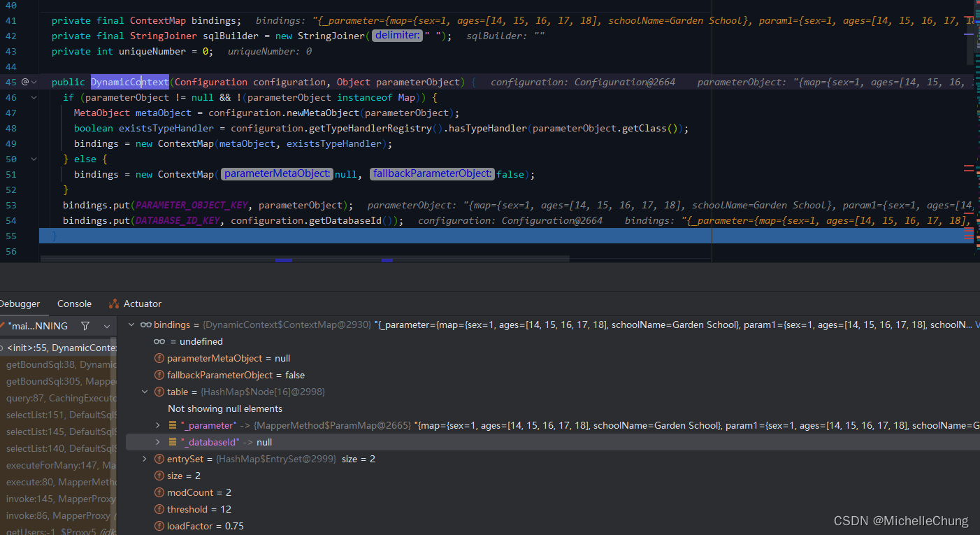The image size is (980, 535).
Task: Click the 'delimiter:' parameter hint on line 42
Action: (397, 36)
